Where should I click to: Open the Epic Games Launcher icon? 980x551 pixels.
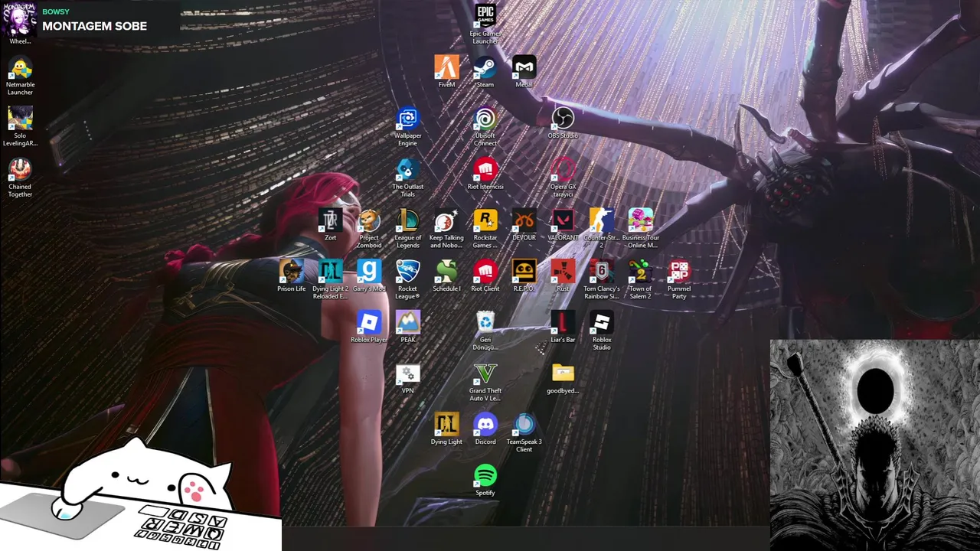click(485, 17)
